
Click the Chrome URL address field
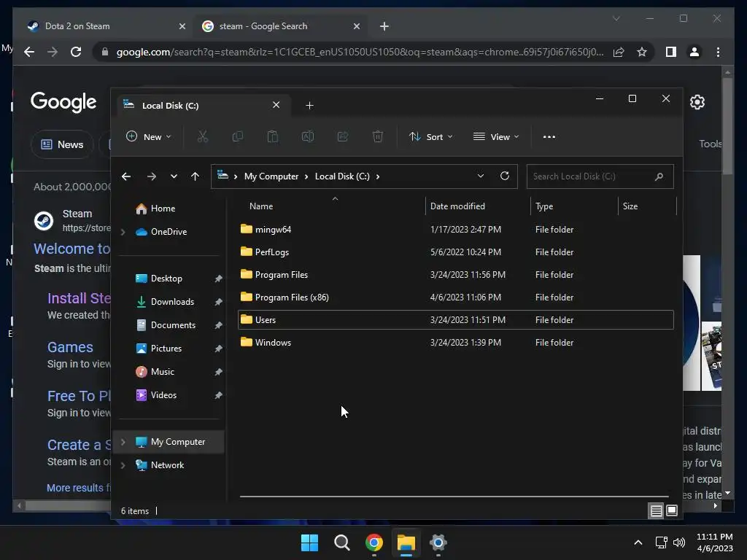(360, 52)
